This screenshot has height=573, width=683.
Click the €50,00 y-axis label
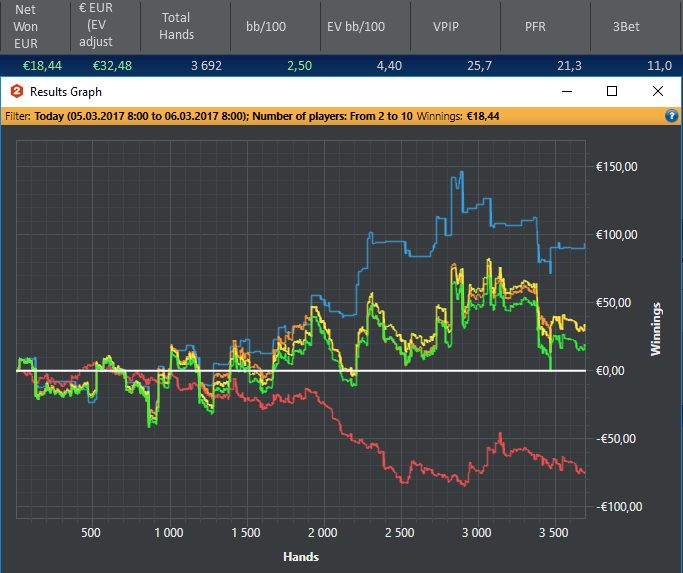click(x=613, y=303)
